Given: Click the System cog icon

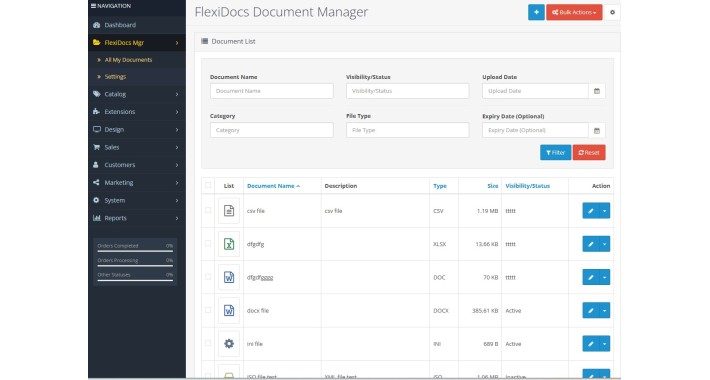Looking at the screenshot, I should pos(96,200).
